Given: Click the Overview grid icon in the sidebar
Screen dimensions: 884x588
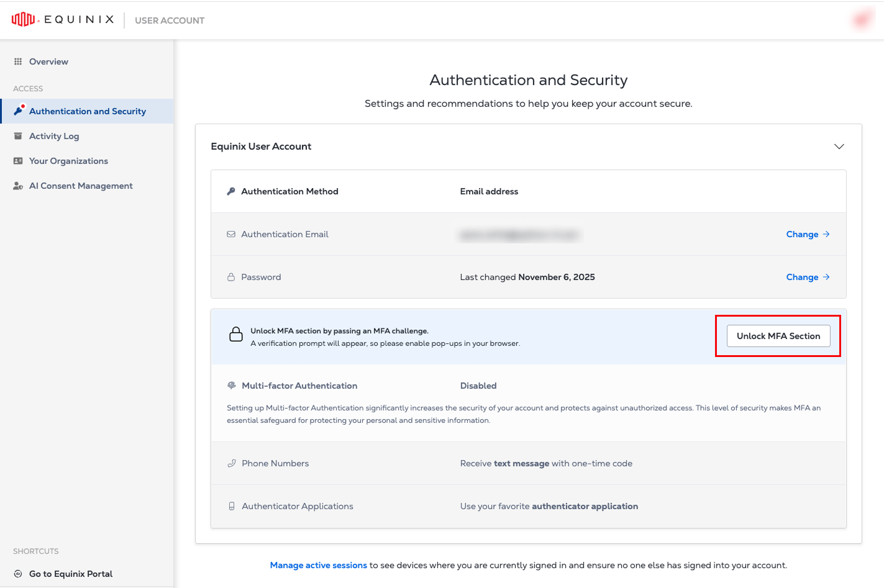Looking at the screenshot, I should click(x=18, y=61).
